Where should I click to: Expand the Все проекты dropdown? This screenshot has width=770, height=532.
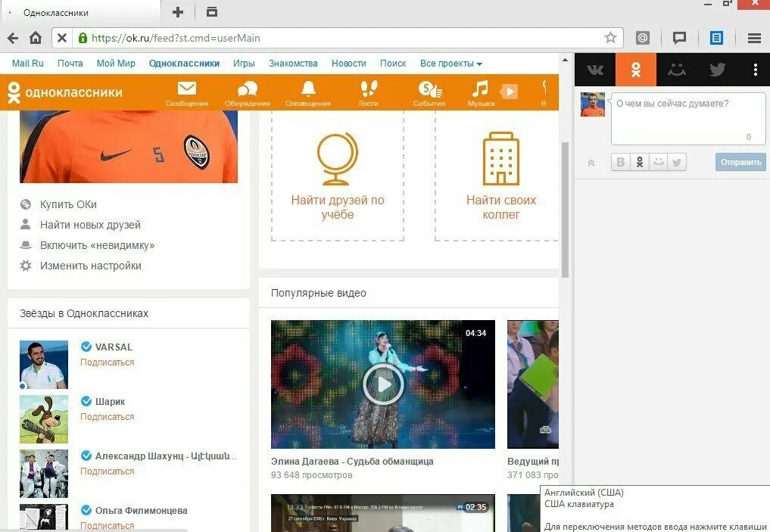point(450,64)
